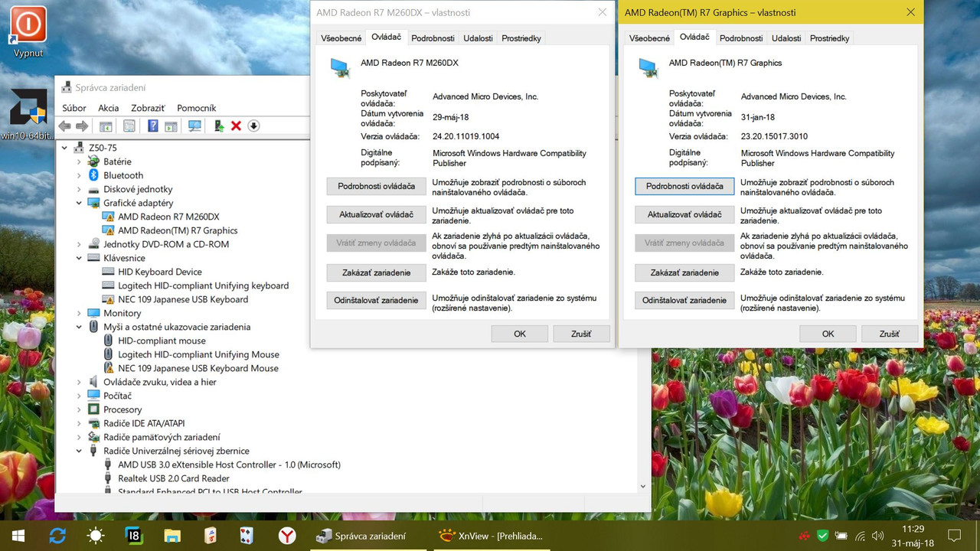Click the show/hide action pane toolbar icon
Screen dimensions: 980x551
pos(171,126)
